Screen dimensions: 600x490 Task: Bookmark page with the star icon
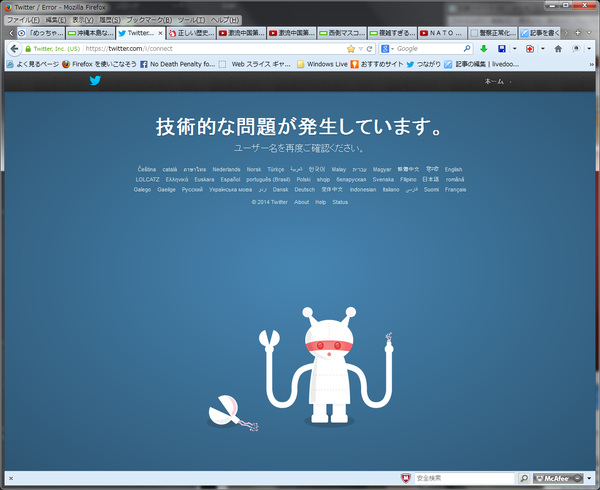tap(351, 49)
